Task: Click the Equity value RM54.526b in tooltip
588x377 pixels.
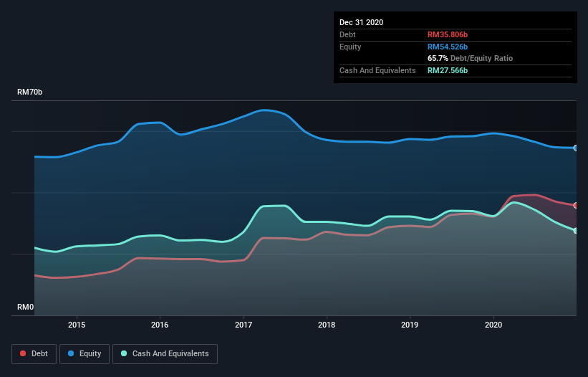Action: pos(448,47)
